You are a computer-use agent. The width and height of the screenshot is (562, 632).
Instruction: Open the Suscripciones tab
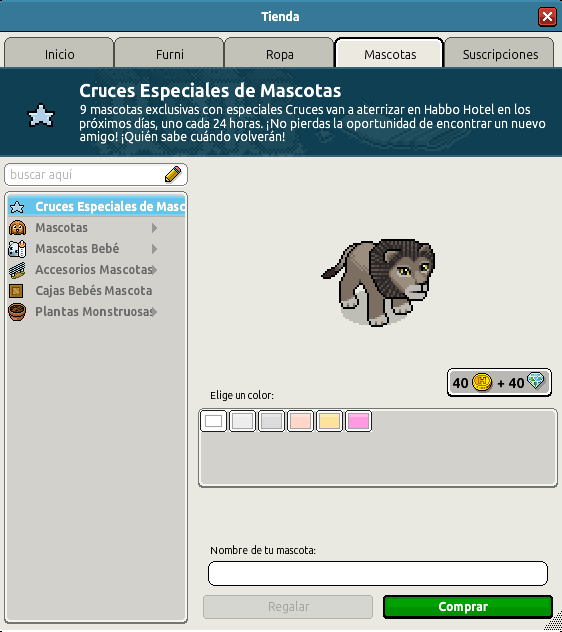(500, 53)
